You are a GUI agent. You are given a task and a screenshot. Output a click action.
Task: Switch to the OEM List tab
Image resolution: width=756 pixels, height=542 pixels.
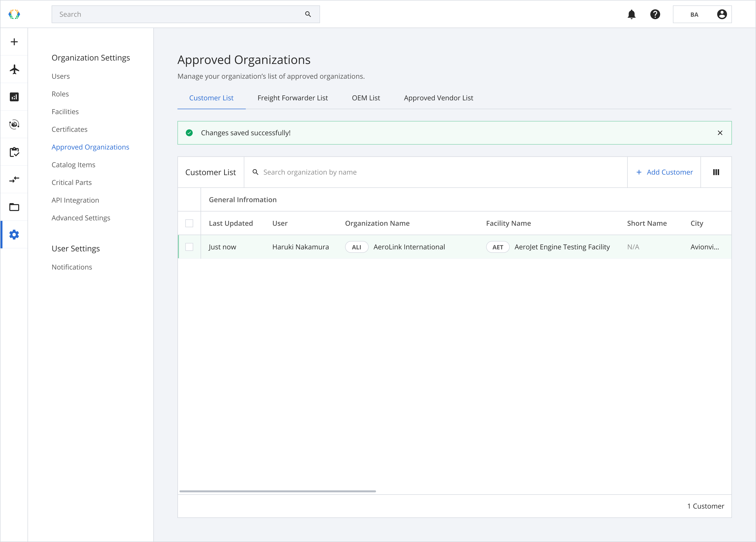point(366,98)
